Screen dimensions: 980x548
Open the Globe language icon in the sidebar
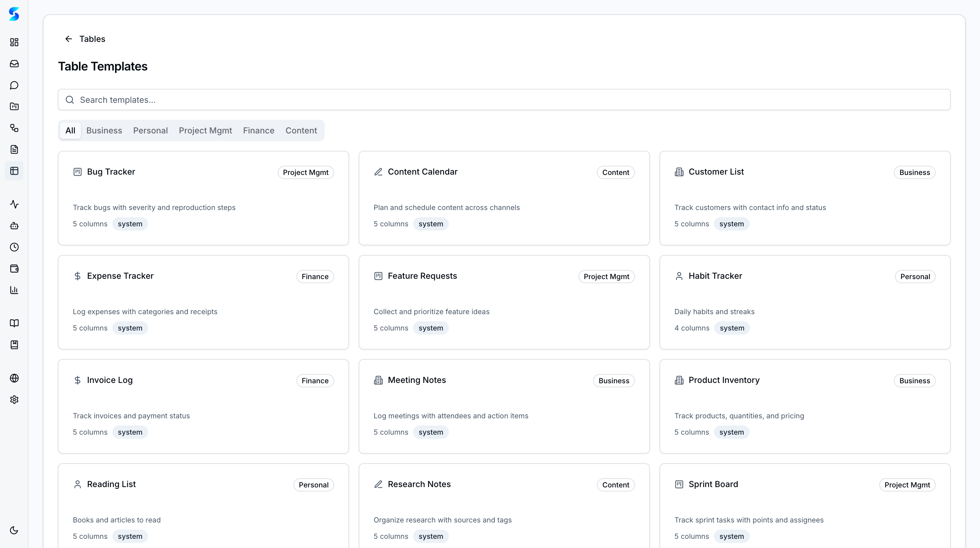tap(14, 378)
